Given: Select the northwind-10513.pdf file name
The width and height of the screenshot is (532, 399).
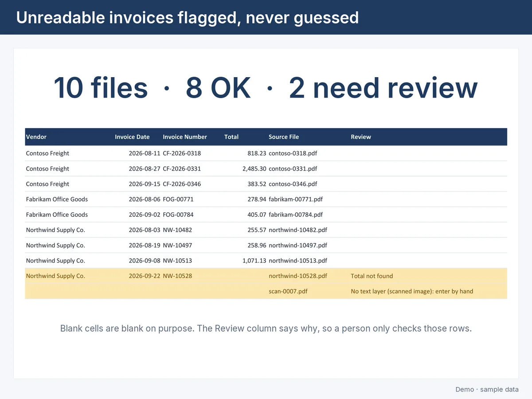Looking at the screenshot, I should [x=298, y=261].
